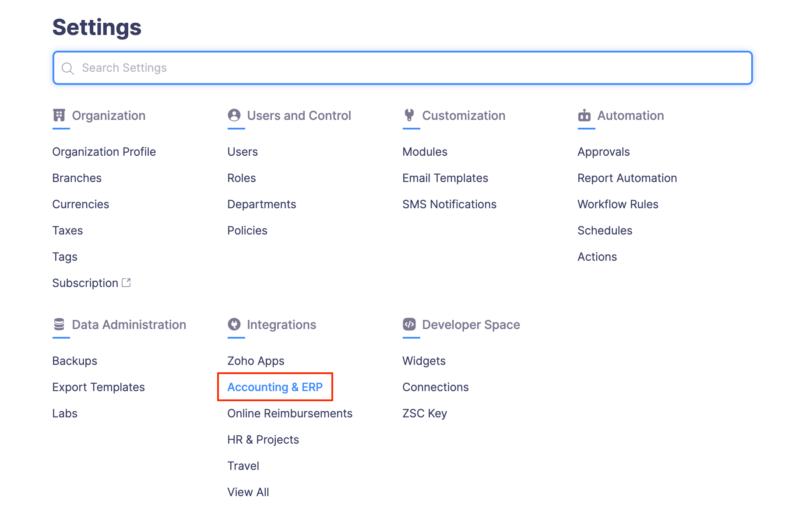Click the search magnifier icon
The image size is (802, 532).
(x=68, y=68)
